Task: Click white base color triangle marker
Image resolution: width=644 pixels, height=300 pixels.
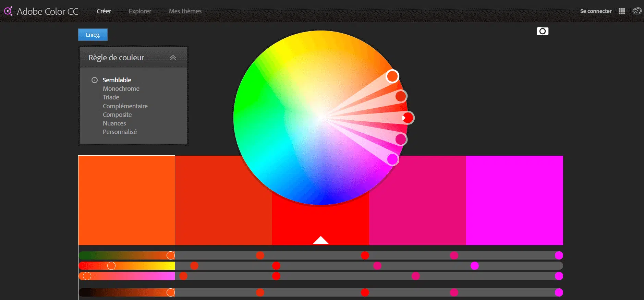Action: 320,240
